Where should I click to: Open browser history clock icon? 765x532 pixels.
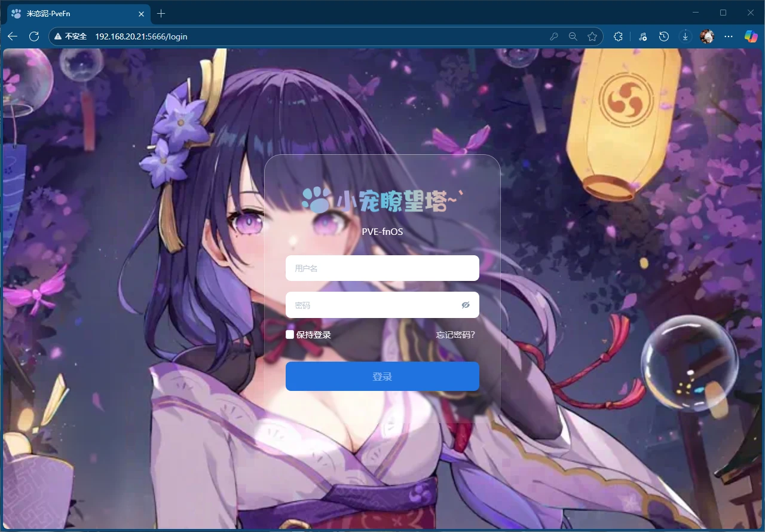(x=664, y=36)
